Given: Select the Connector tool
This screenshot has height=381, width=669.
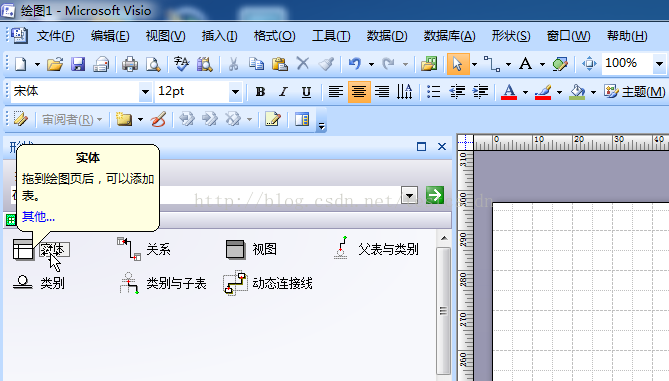Looking at the screenshot, I should tap(492, 64).
